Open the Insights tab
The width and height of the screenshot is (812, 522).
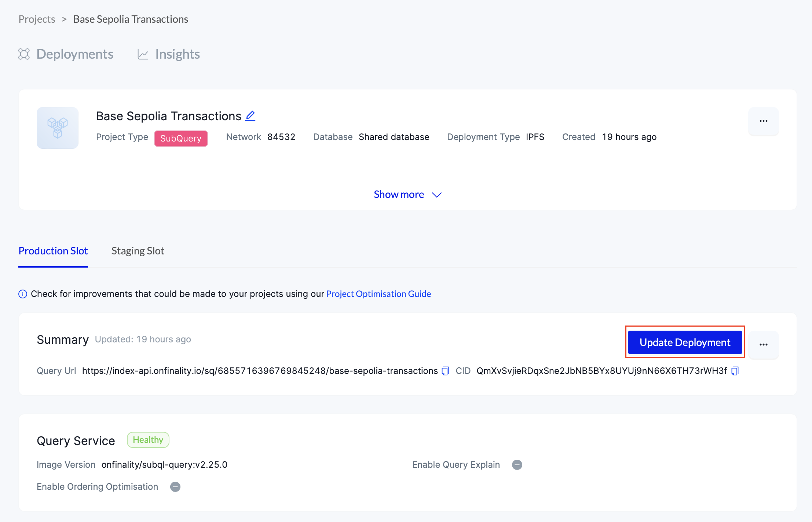click(x=177, y=54)
